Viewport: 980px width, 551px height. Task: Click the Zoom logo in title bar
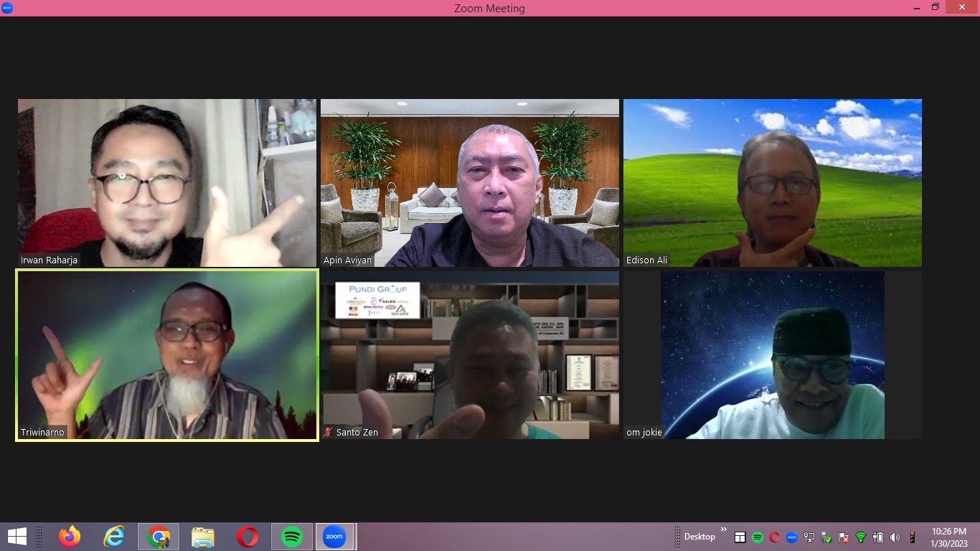pyautogui.click(x=7, y=8)
